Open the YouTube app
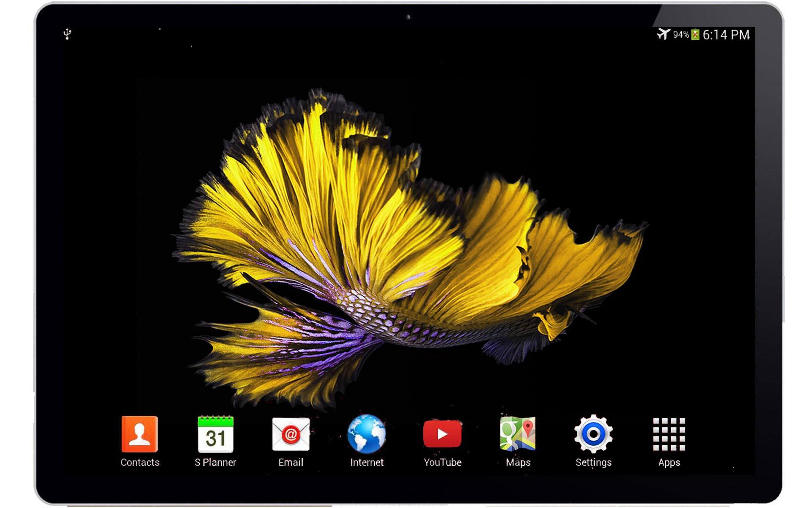 tap(442, 434)
